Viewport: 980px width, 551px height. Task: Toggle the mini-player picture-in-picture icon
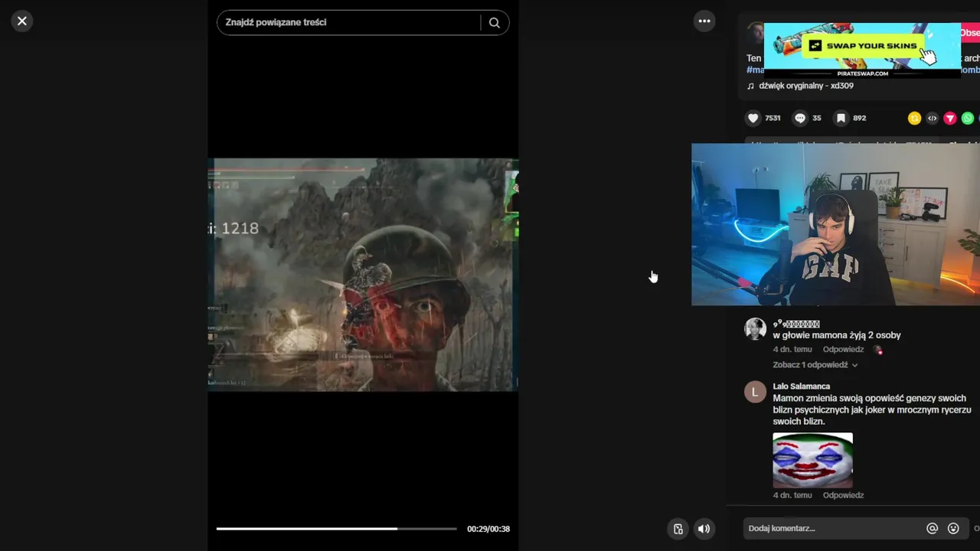point(678,529)
